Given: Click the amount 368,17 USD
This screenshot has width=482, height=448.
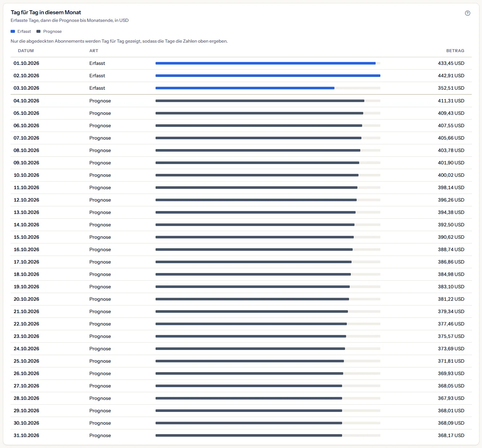Looking at the screenshot, I should [451, 435].
